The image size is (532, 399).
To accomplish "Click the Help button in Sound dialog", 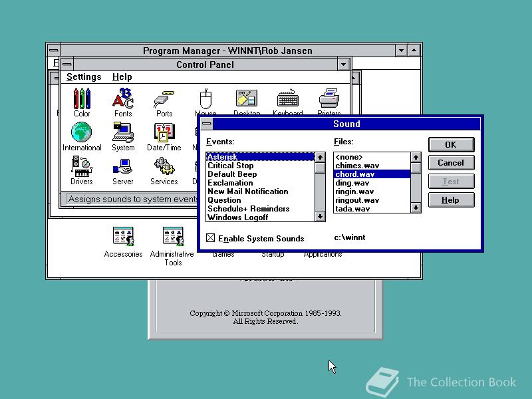I will point(451,200).
